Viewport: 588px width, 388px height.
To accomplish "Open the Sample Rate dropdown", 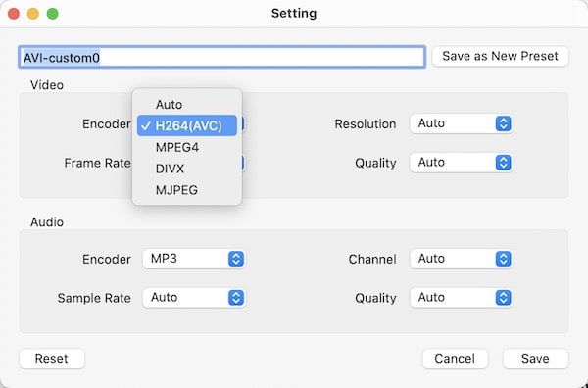I will 194,298.
